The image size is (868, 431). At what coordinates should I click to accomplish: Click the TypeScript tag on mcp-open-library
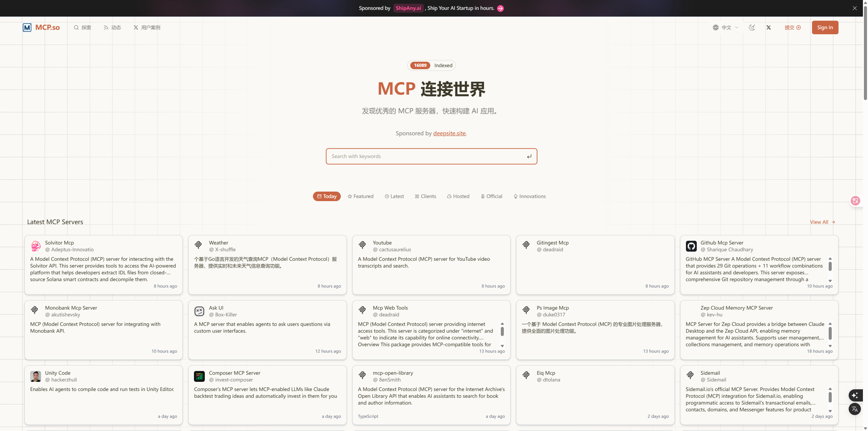(368, 416)
